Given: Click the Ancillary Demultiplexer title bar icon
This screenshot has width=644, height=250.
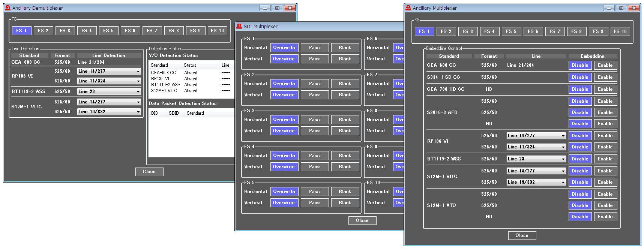Looking at the screenshot, I should coord(8,8).
